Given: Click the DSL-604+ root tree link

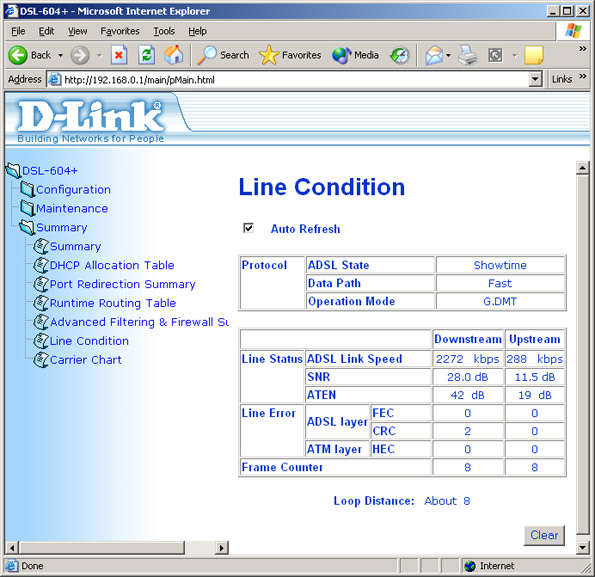Looking at the screenshot, I should (50, 171).
